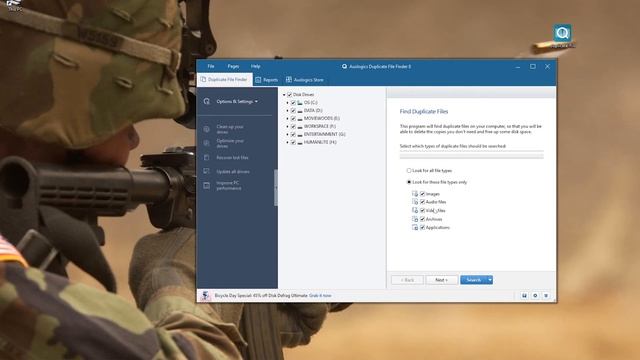Uncheck the (E:) drive checkbox

click(293, 118)
